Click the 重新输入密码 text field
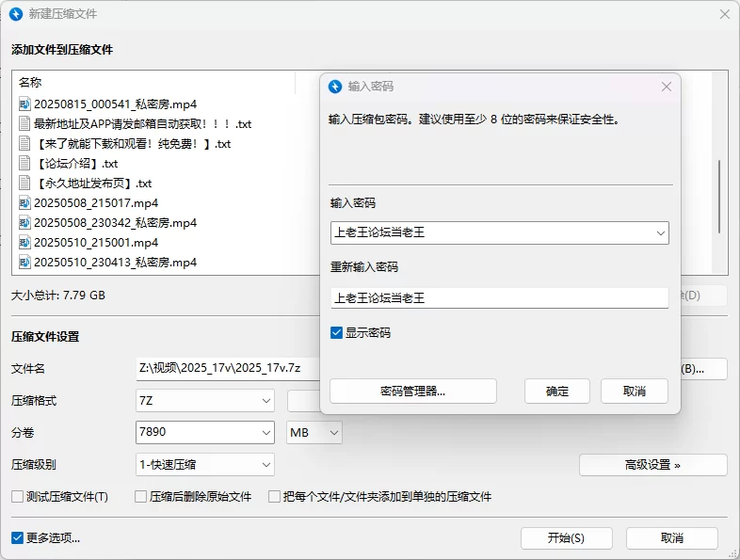 [499, 298]
